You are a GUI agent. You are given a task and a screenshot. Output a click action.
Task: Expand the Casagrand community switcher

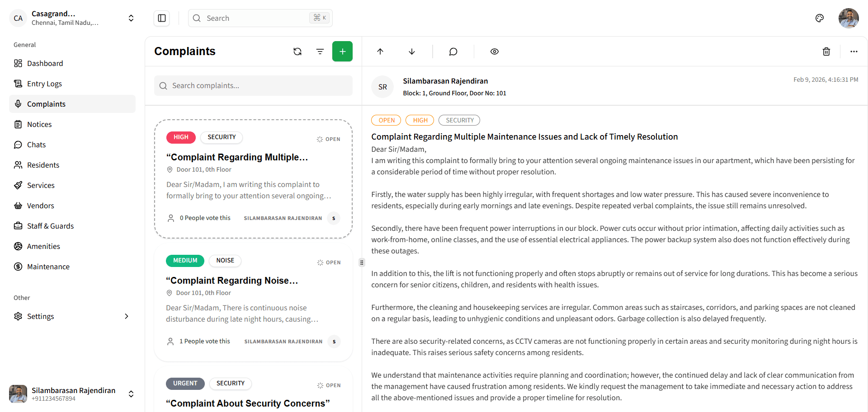point(131,18)
